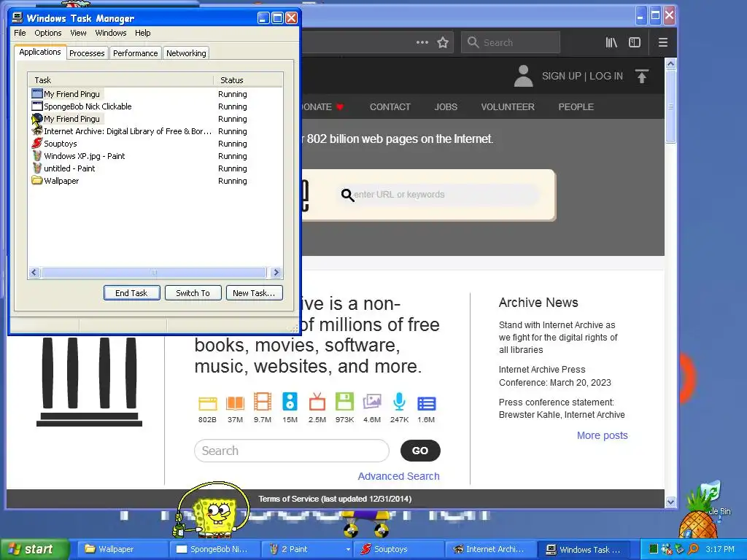Open the Video (9.7M) film icon
The height and width of the screenshot is (560, 747).
tap(263, 402)
